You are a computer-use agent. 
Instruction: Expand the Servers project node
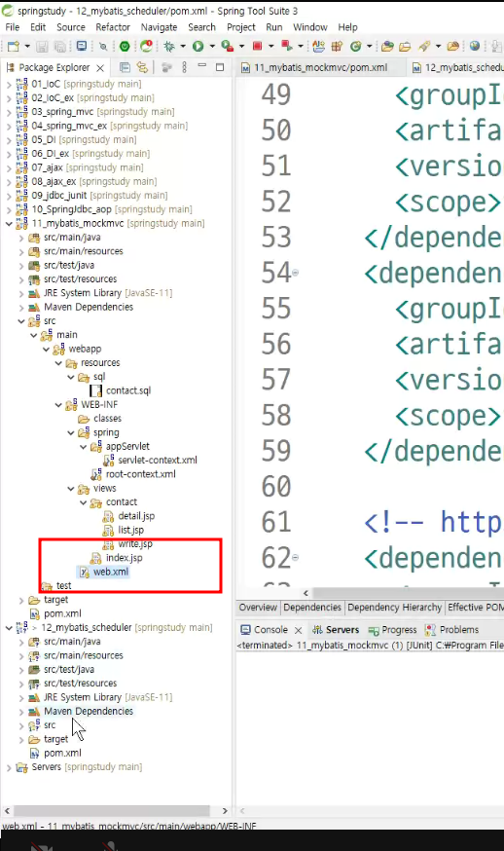(x=9, y=767)
